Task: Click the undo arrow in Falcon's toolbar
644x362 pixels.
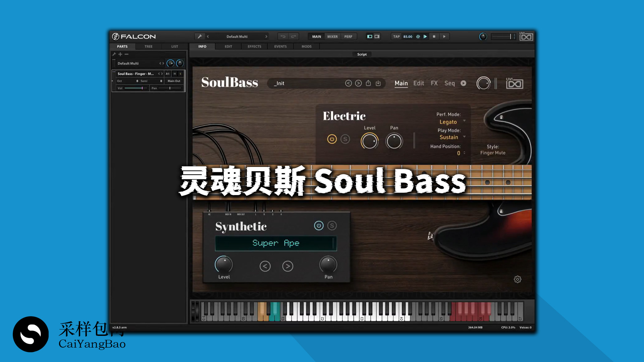Action: (x=283, y=36)
